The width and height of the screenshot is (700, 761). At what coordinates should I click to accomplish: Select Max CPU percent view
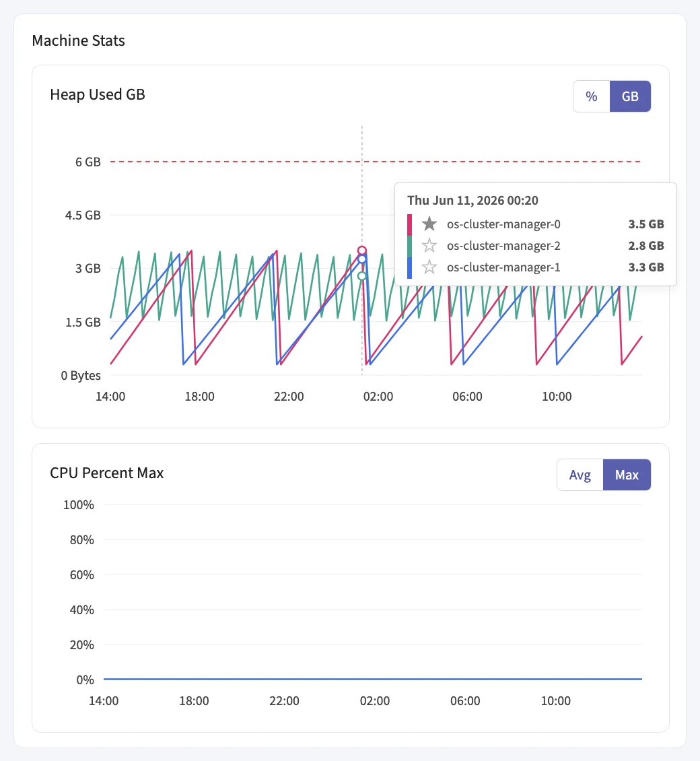[x=627, y=475]
